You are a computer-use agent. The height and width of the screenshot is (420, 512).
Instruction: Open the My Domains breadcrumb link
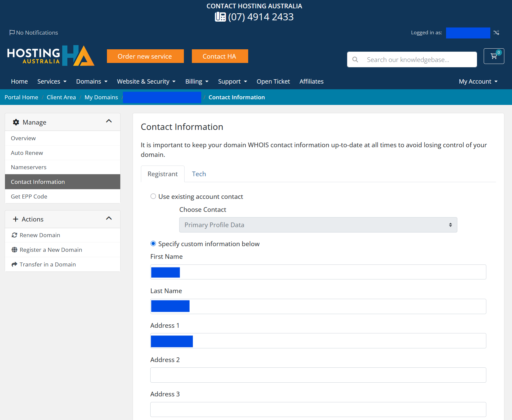[x=101, y=97]
